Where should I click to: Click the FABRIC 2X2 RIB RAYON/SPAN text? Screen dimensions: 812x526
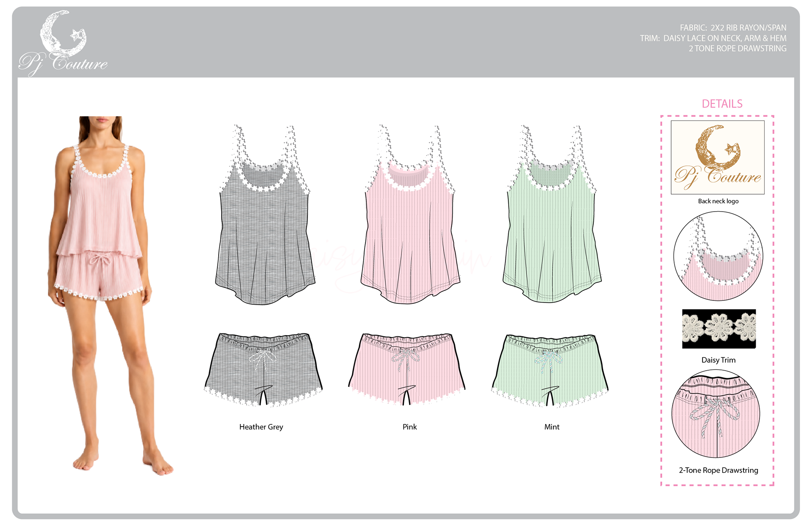click(733, 28)
